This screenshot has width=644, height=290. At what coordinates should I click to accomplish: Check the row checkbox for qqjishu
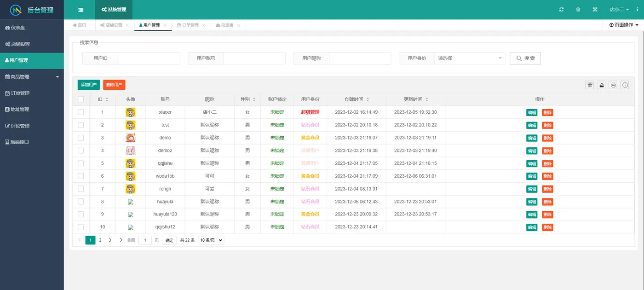point(81,163)
